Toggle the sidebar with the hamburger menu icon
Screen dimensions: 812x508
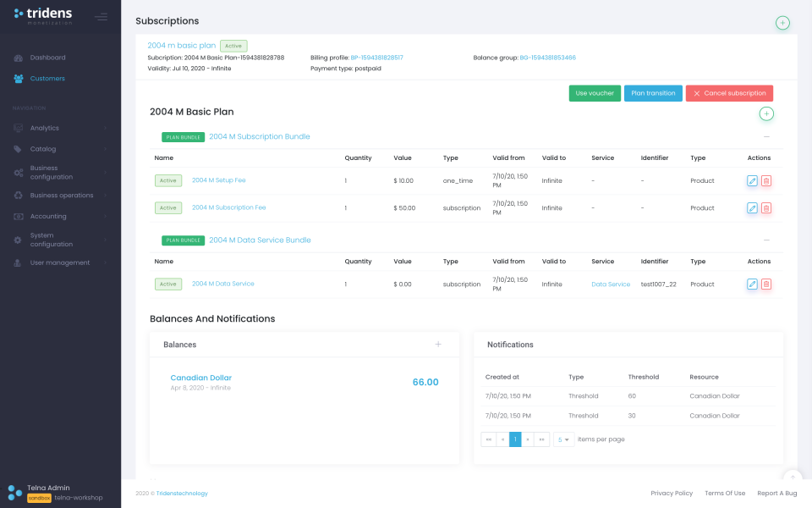(101, 16)
